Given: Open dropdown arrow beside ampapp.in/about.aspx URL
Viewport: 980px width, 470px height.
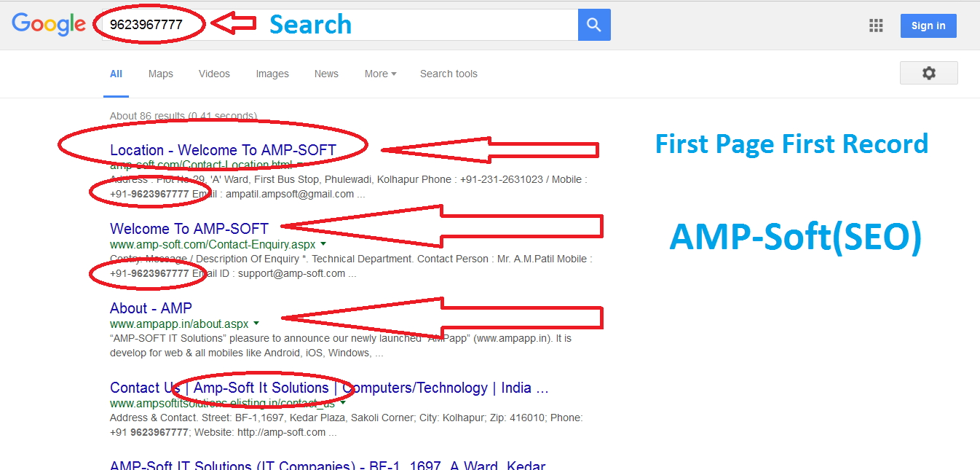Looking at the screenshot, I should (x=256, y=324).
